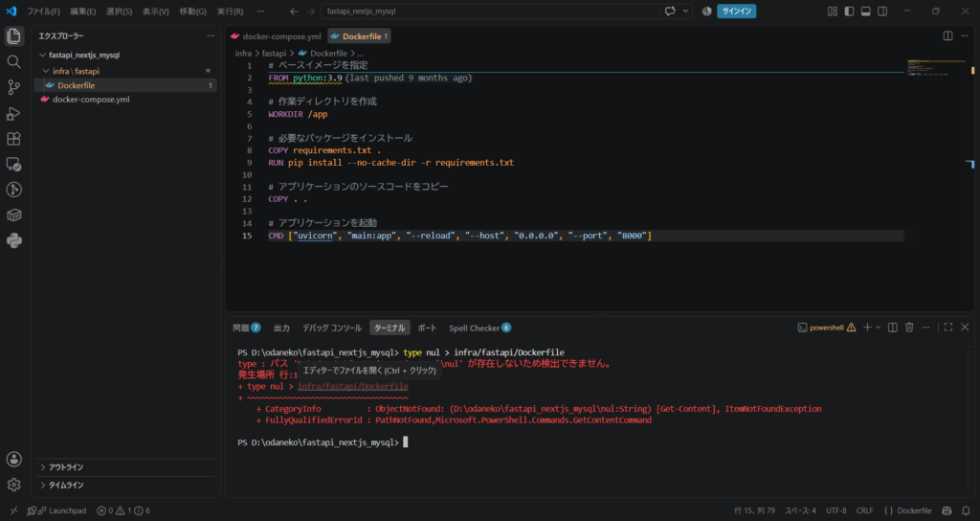
Task: Open the Explorer view in activity bar
Action: (x=13, y=36)
